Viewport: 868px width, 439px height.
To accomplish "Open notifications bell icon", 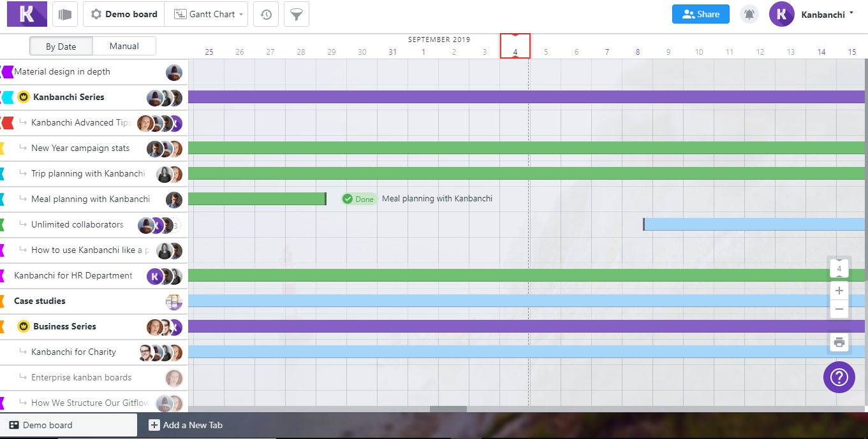I will point(749,14).
